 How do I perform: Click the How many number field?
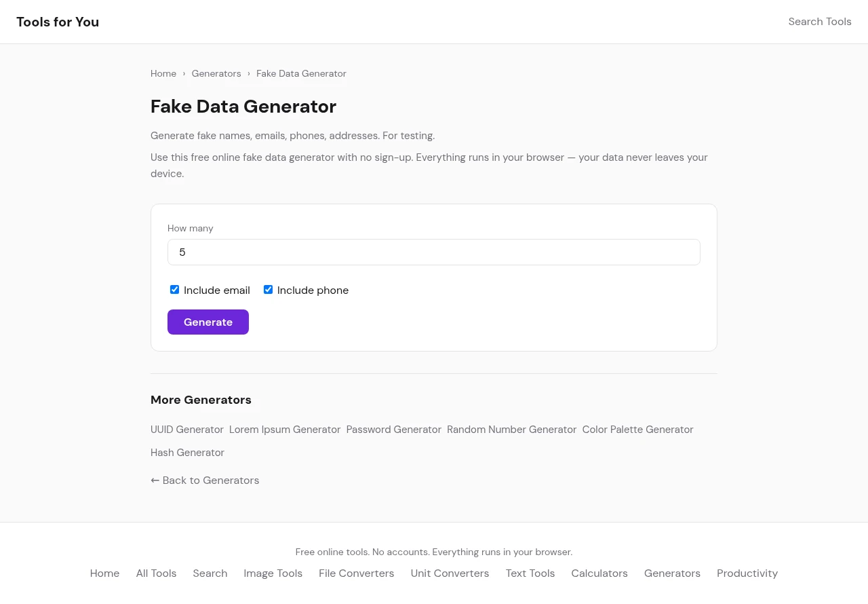click(x=433, y=252)
